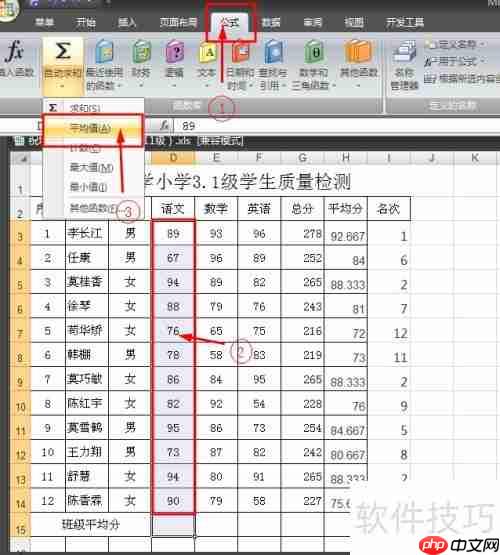Screen dimensions: 500x555
Task: Click the Office button orb
Action: click(x=7, y=10)
